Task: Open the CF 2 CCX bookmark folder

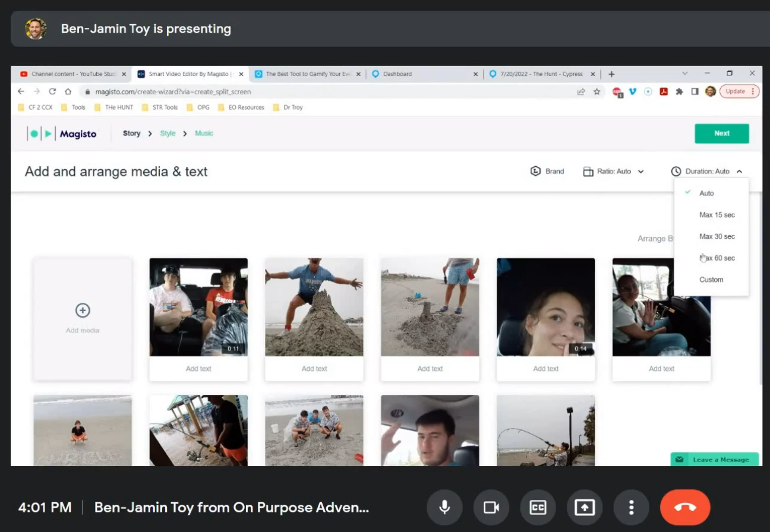Action: pyautogui.click(x=35, y=107)
